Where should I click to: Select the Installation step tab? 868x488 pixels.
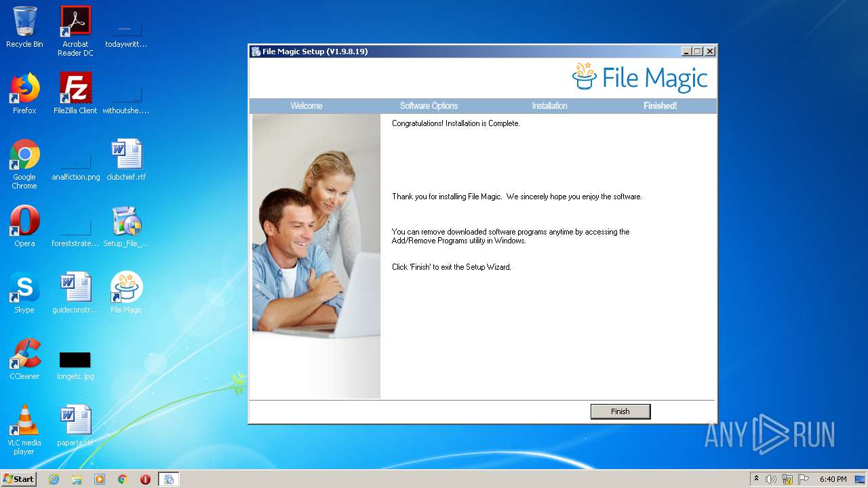549,106
